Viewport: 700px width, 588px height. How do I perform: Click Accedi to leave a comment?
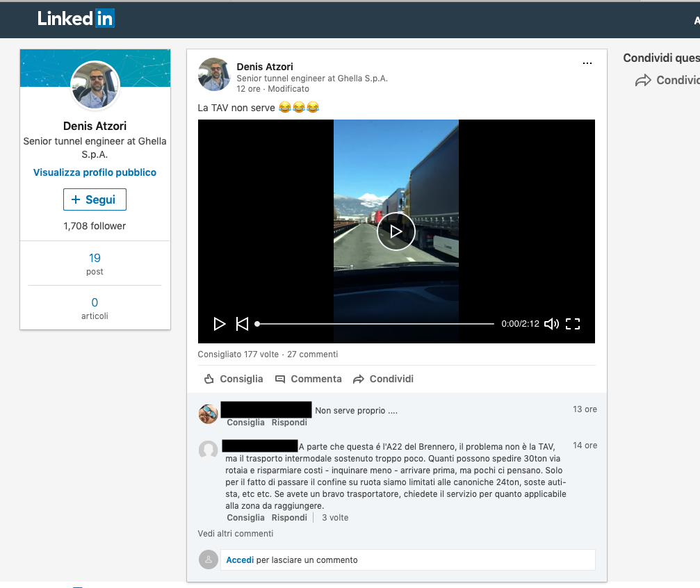pos(240,560)
